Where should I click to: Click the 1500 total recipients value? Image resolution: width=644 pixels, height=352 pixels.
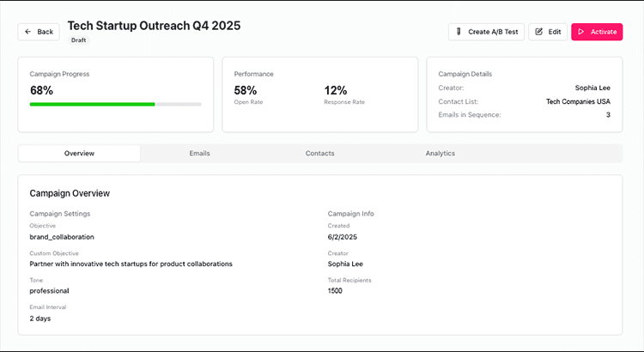(x=337, y=291)
